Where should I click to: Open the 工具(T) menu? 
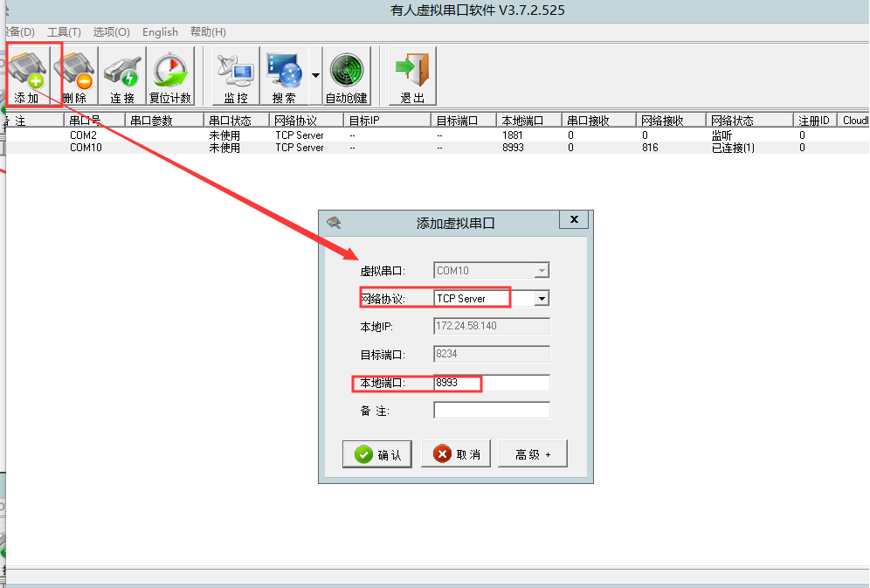(x=64, y=32)
